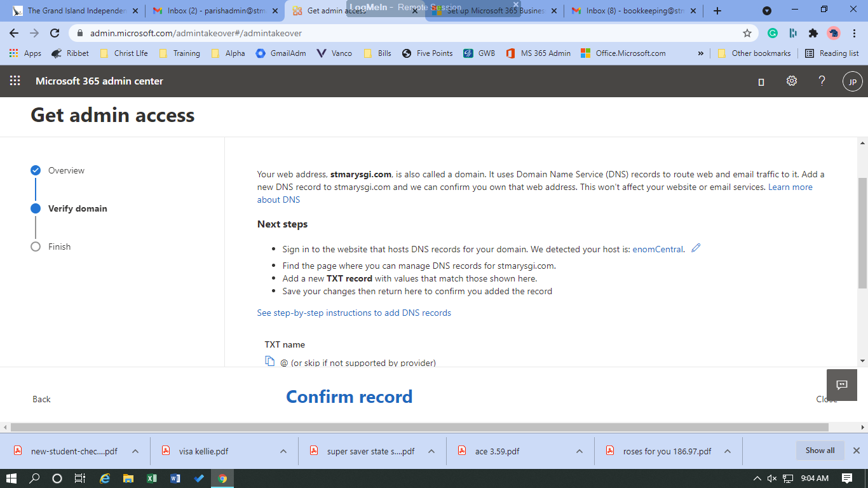Select the Finish step in the wizard
The image size is (868, 488).
point(59,247)
